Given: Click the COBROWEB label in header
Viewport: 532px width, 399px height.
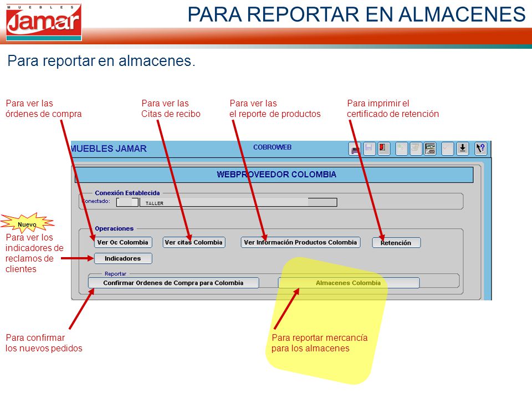Looking at the screenshot, I should coord(273,147).
